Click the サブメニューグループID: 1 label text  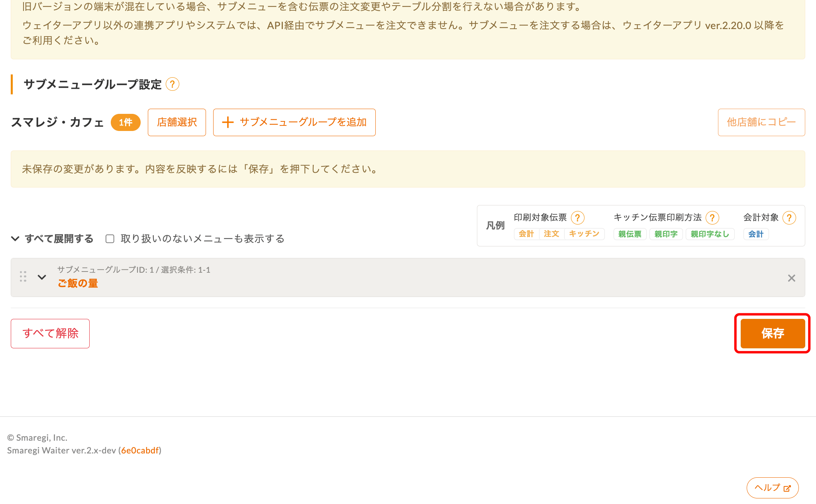[106, 270]
